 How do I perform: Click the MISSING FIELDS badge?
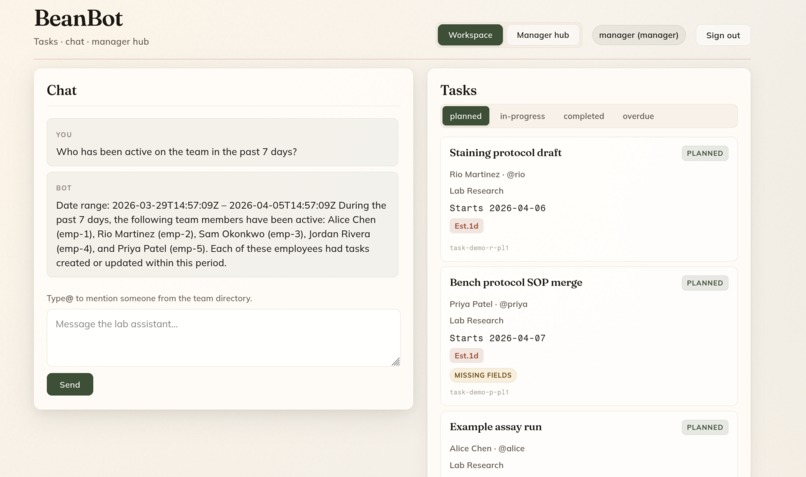[x=483, y=375]
